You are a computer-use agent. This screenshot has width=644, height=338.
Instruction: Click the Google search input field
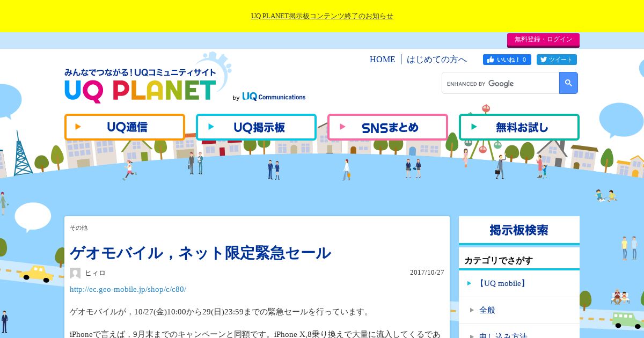501,83
